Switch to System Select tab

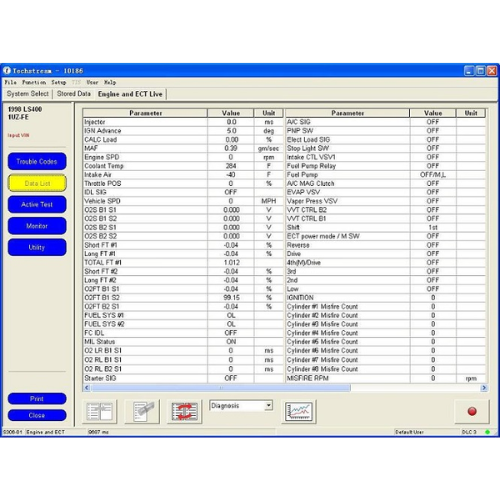28,94
